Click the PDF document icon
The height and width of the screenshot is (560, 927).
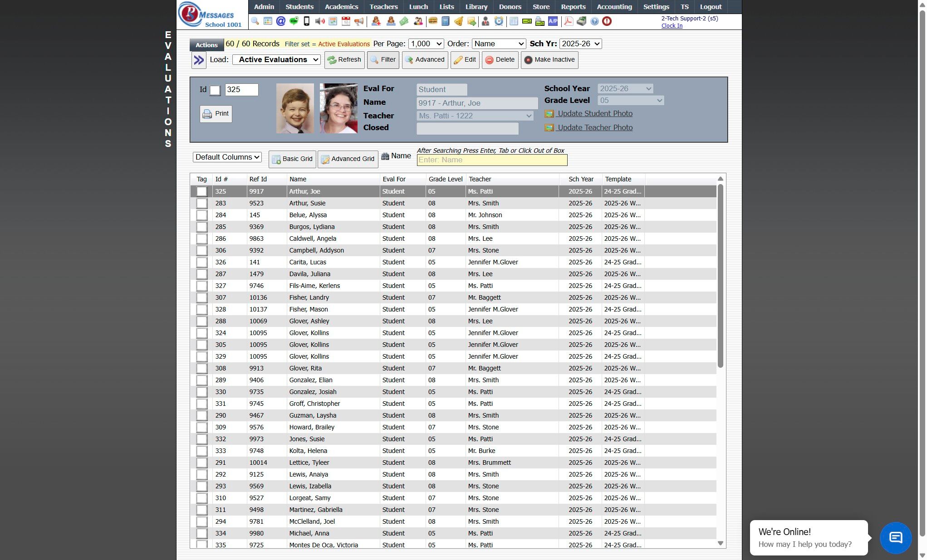tap(568, 21)
